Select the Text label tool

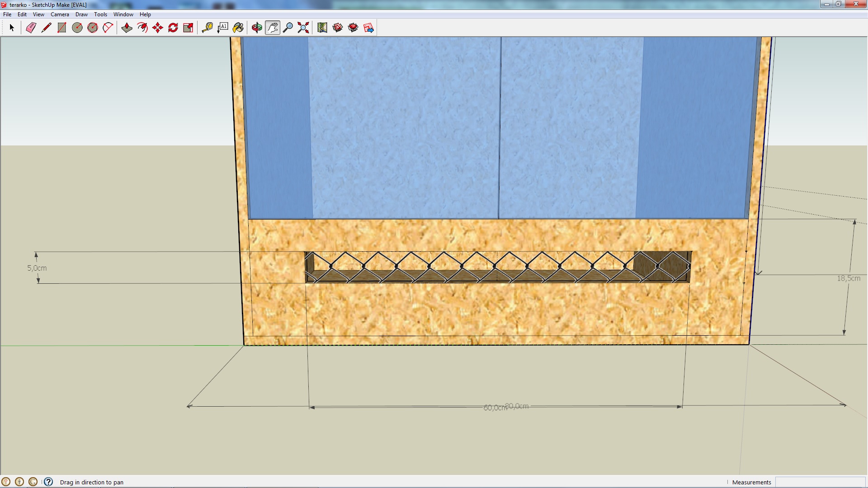click(x=223, y=28)
